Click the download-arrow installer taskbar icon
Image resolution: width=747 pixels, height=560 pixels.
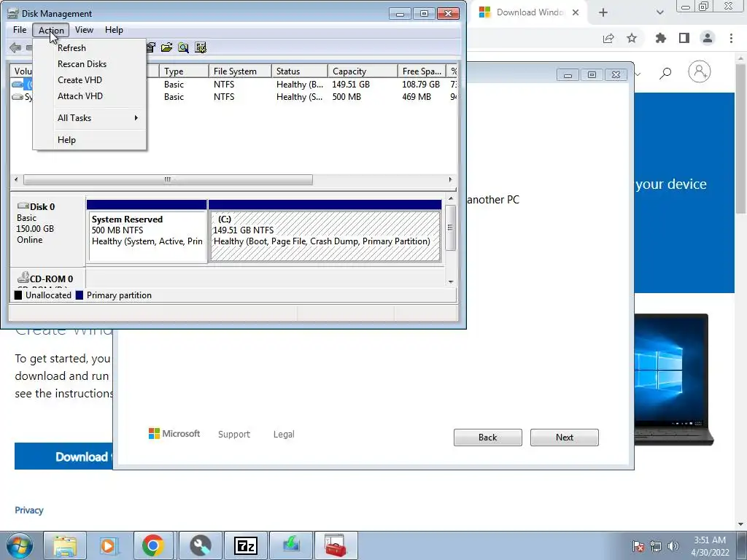(291, 545)
